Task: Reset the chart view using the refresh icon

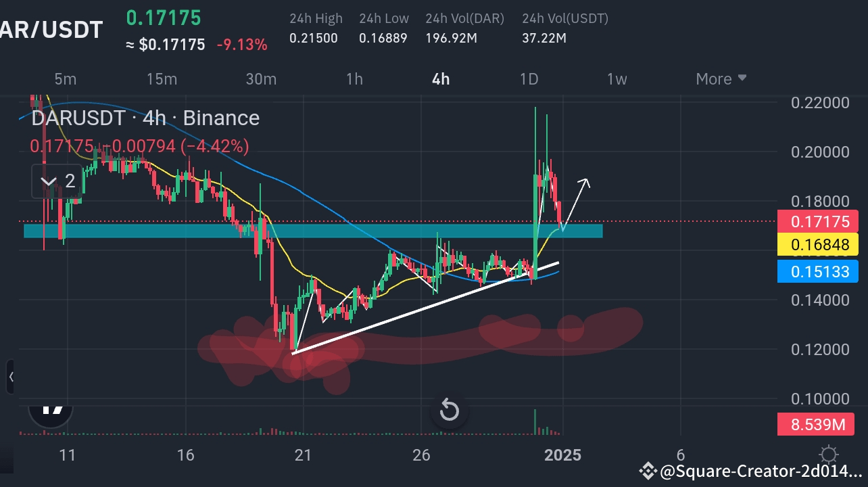Action: point(449,410)
